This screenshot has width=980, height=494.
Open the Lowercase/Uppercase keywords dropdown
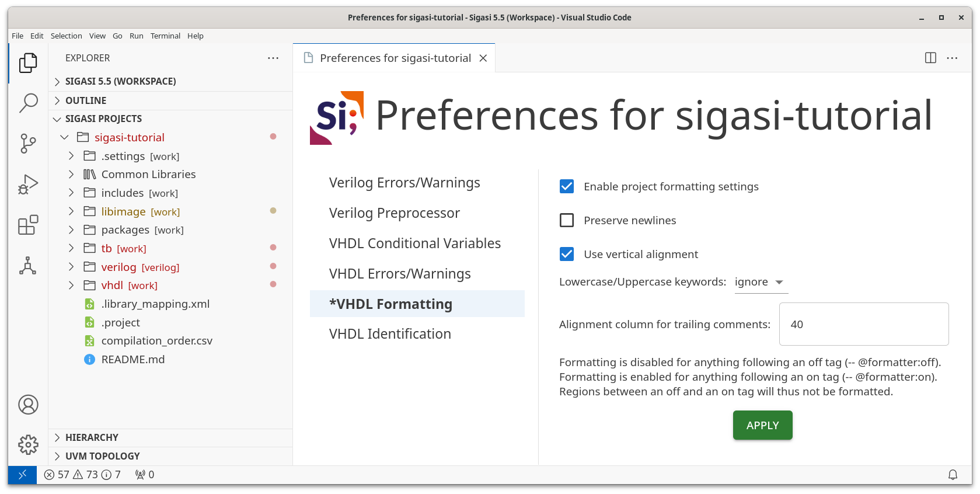click(x=761, y=282)
